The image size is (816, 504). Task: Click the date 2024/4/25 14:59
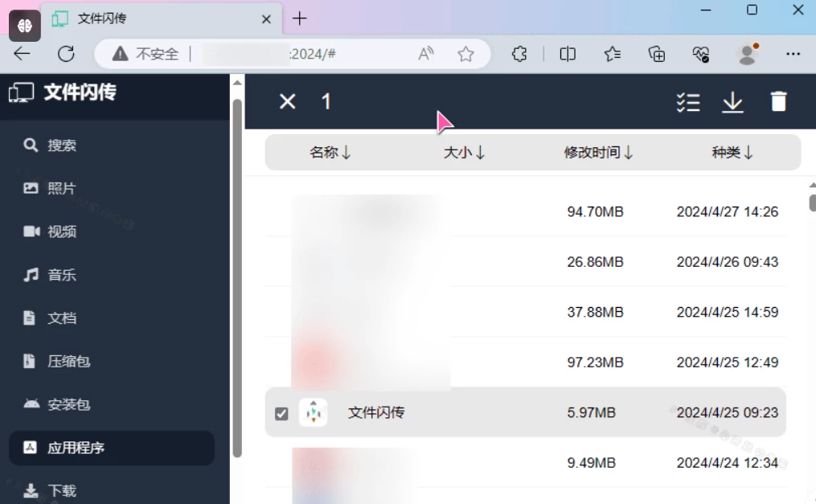(728, 312)
